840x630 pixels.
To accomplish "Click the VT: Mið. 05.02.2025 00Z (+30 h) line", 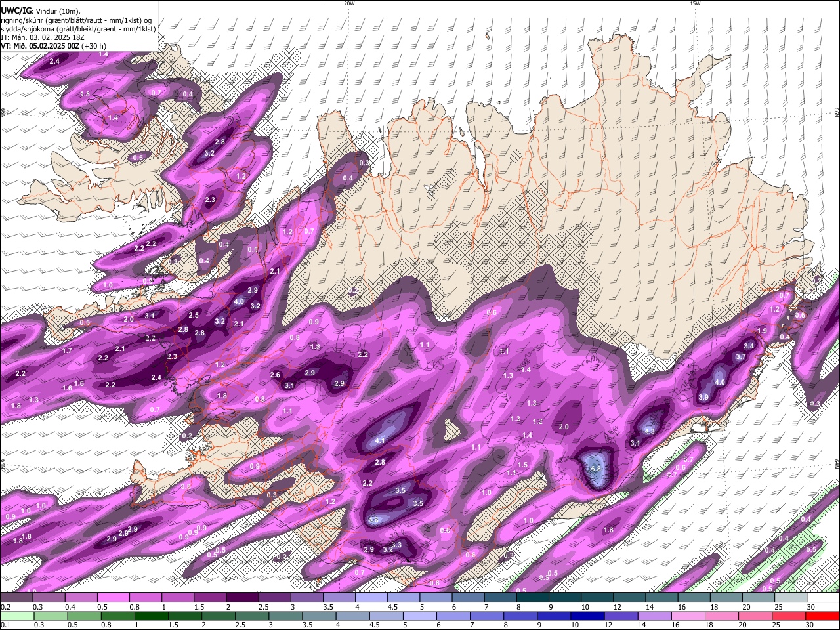I will point(54,46).
